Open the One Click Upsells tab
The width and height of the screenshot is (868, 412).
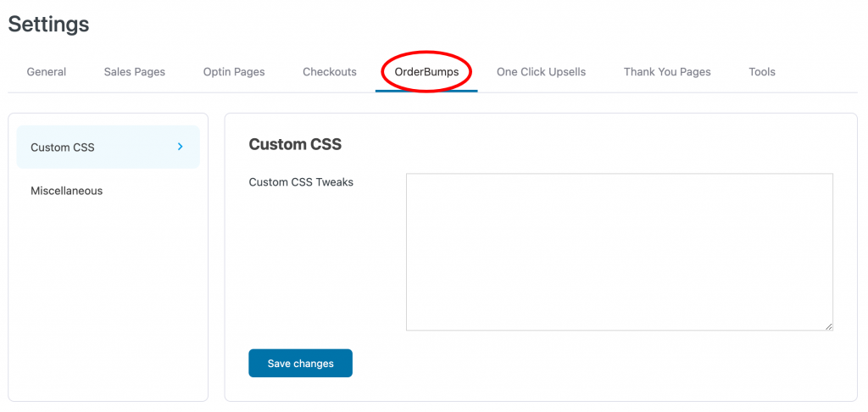click(x=541, y=72)
